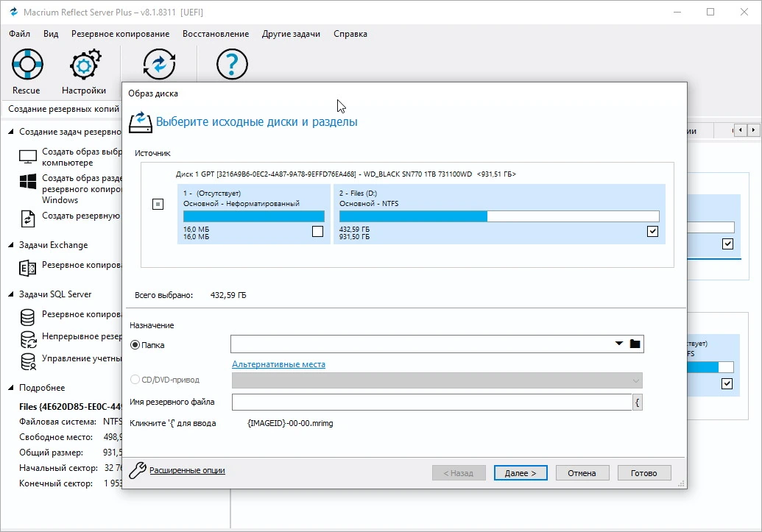
Task: Click the Диск 1 GPT header text
Action: 345,174
